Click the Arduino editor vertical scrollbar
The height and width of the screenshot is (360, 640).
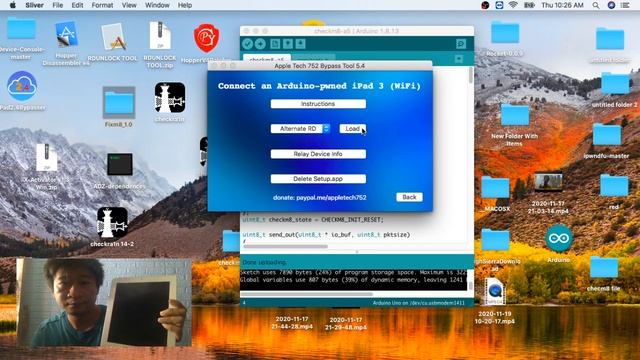[471, 76]
